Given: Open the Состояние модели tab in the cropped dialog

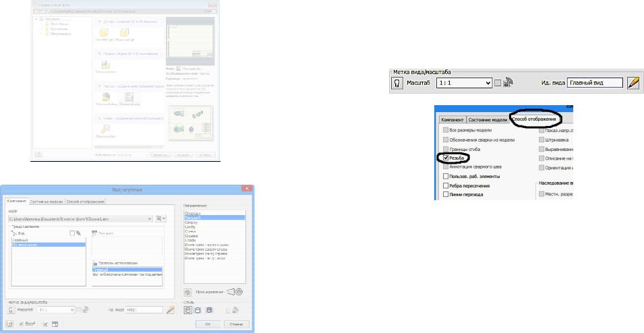Looking at the screenshot, I should point(488,120).
